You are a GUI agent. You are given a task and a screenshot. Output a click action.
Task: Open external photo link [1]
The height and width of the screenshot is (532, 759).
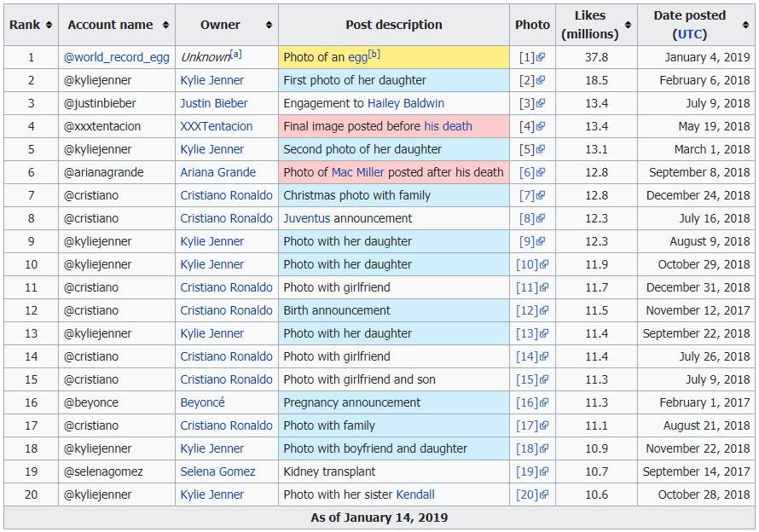point(532,57)
